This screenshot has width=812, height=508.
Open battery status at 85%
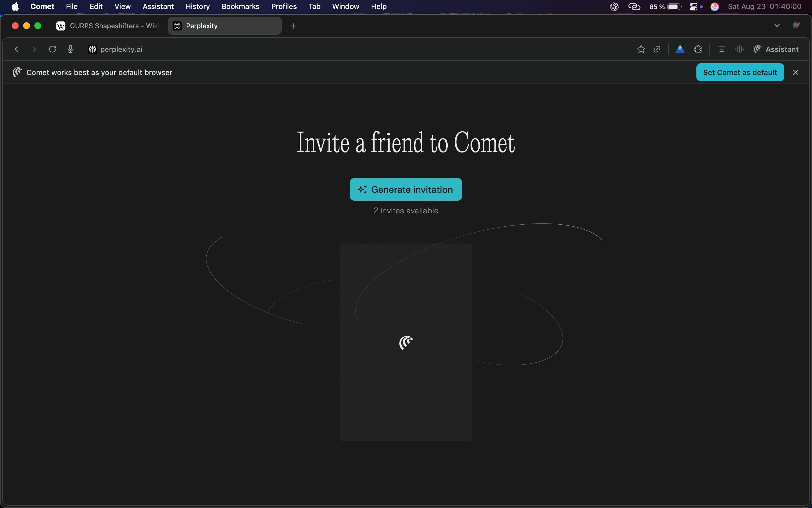665,6
